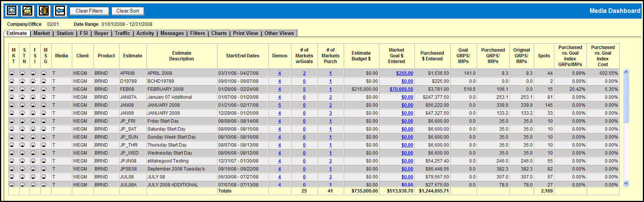This screenshot has height=202, width=644.
Task: Click the Home icon in the toolbar
Action: (12, 11)
